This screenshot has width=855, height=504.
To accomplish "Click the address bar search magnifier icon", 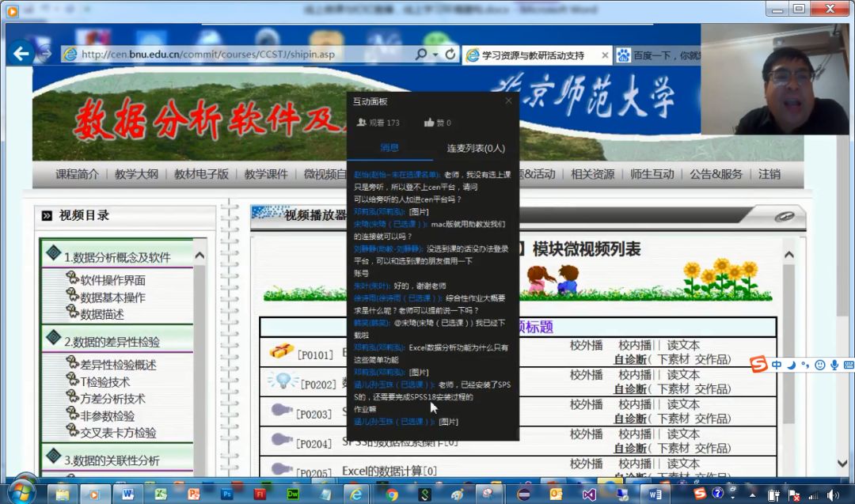I will point(421,54).
